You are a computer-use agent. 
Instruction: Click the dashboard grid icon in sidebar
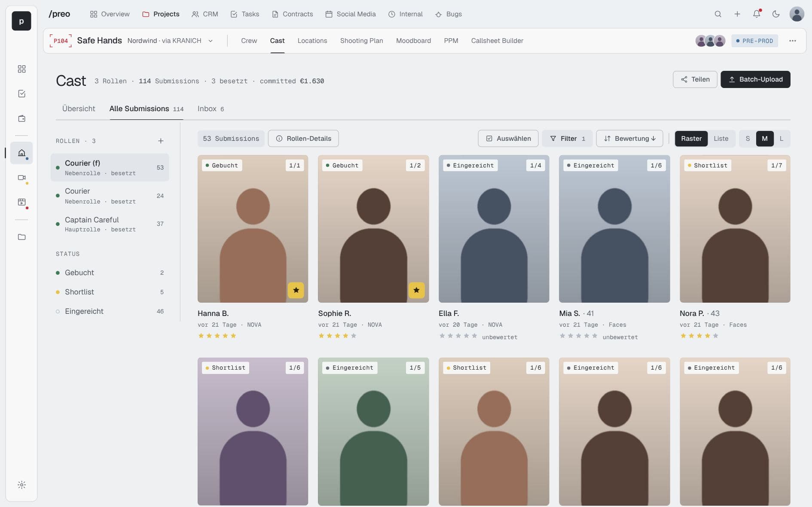click(x=21, y=69)
